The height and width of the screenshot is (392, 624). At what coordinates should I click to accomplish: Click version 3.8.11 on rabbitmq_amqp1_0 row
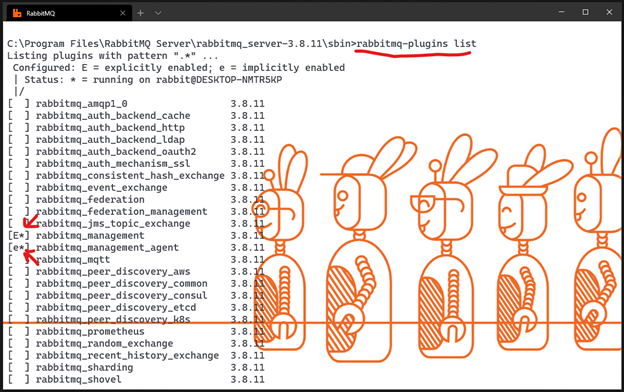[248, 104]
